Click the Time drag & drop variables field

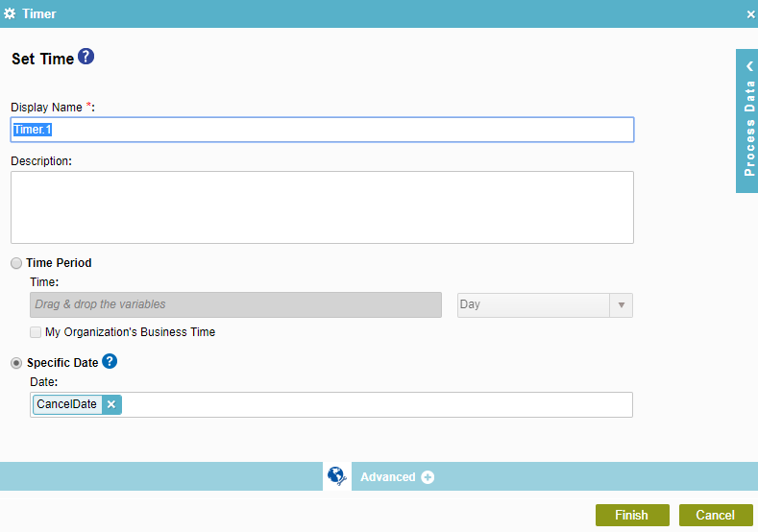[235, 304]
